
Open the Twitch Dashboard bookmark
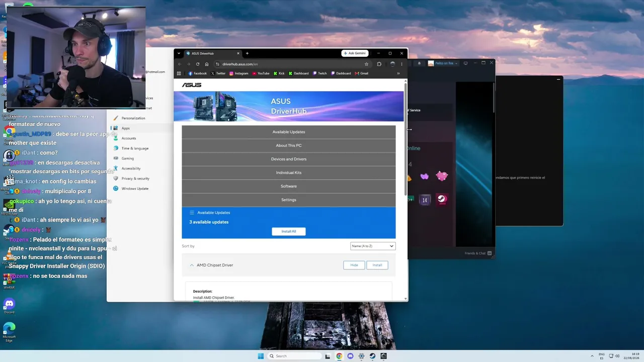click(x=341, y=73)
